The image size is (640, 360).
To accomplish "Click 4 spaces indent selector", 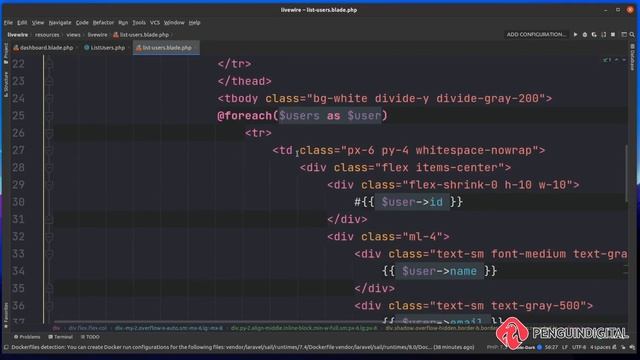I will [600, 347].
